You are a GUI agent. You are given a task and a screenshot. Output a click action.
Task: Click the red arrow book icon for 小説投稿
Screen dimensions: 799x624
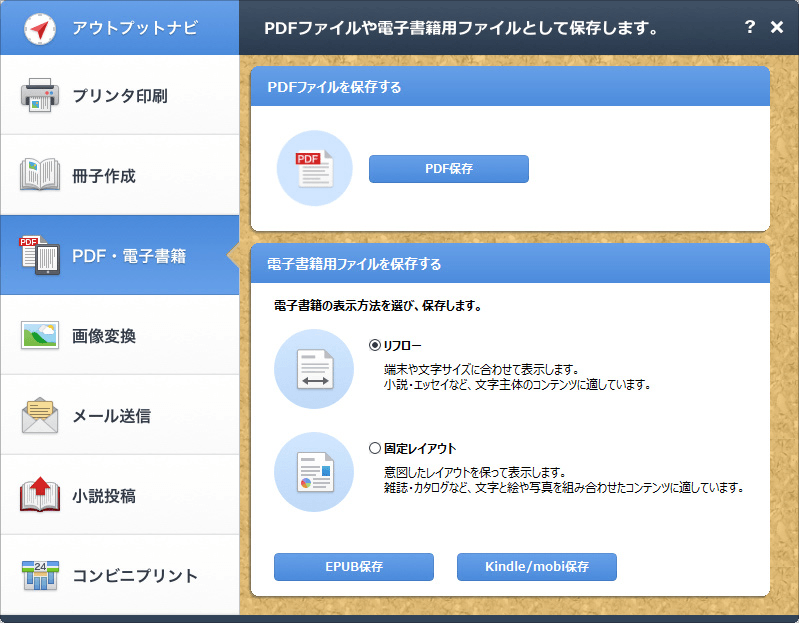point(40,495)
